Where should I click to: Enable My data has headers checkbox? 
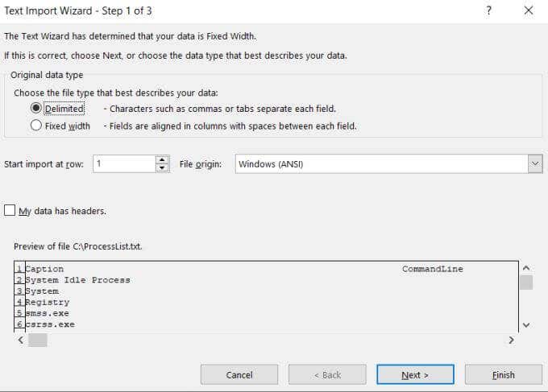10,211
